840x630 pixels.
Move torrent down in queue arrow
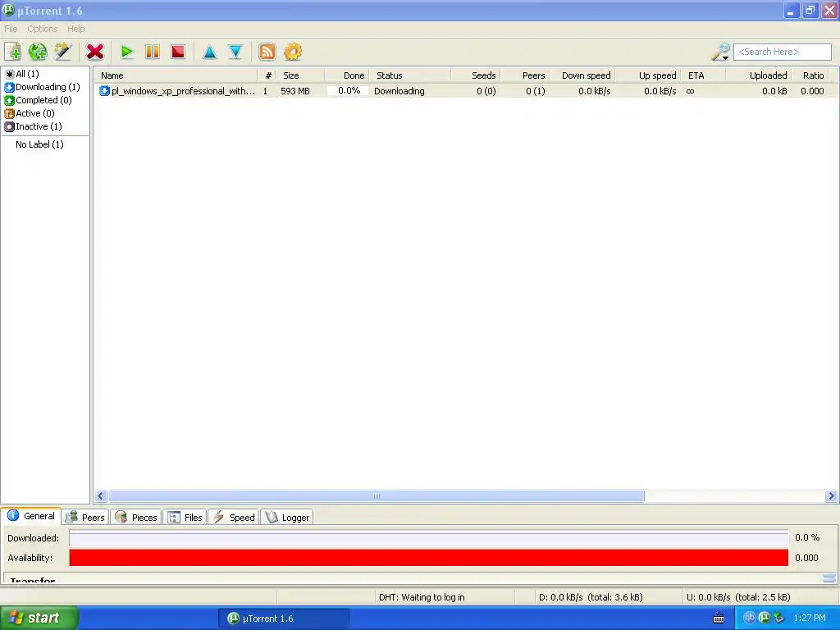coord(235,52)
